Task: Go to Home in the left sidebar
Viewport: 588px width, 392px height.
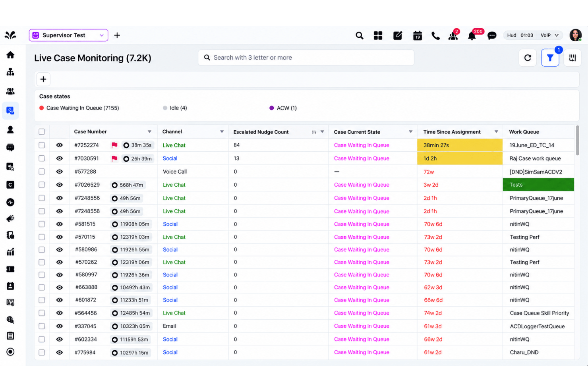Action: [x=10, y=55]
